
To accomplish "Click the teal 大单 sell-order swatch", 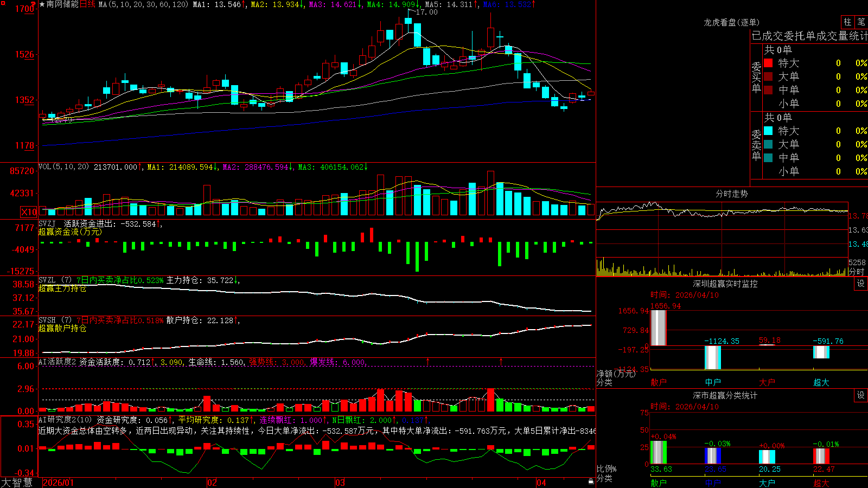I will (768, 144).
